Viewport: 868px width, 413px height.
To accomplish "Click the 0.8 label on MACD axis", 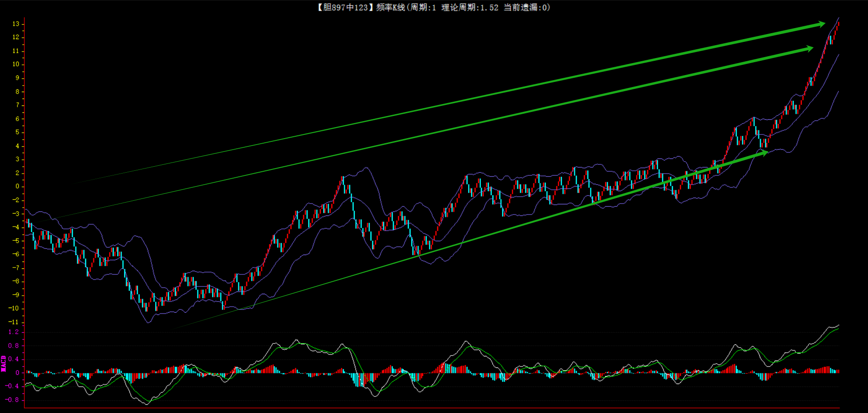I will tap(14, 346).
